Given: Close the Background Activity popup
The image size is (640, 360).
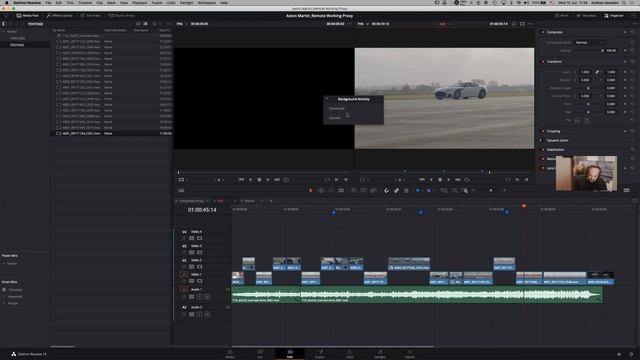Looking at the screenshot, I should (327, 99).
